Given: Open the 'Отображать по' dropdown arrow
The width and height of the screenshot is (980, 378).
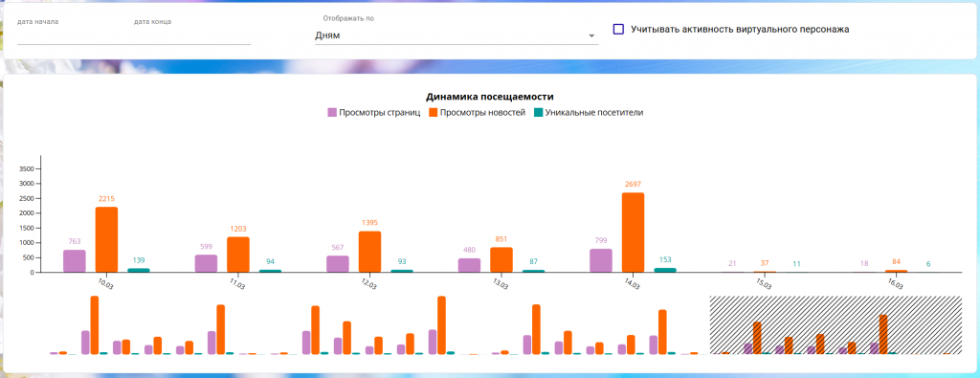Looking at the screenshot, I should coord(591,36).
